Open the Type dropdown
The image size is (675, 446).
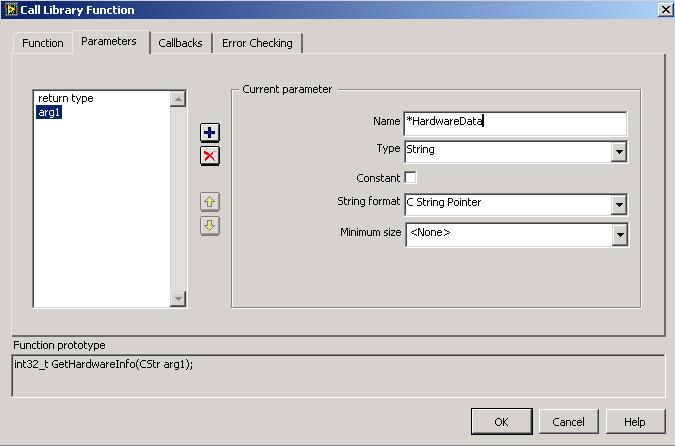619,152
